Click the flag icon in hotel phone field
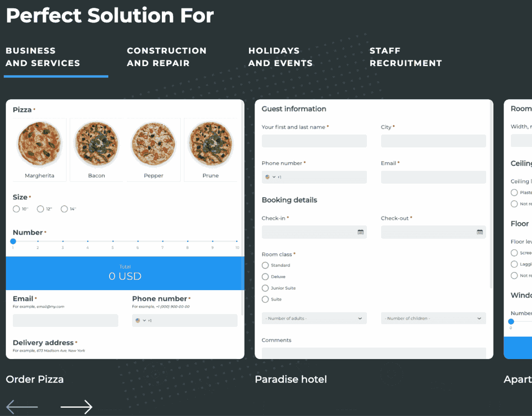 point(267,177)
